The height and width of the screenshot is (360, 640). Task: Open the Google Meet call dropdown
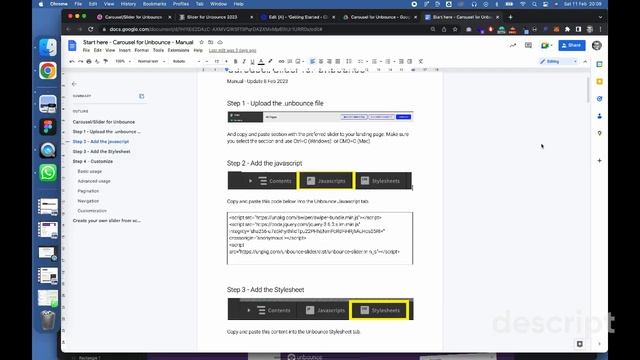pyautogui.click(x=546, y=45)
